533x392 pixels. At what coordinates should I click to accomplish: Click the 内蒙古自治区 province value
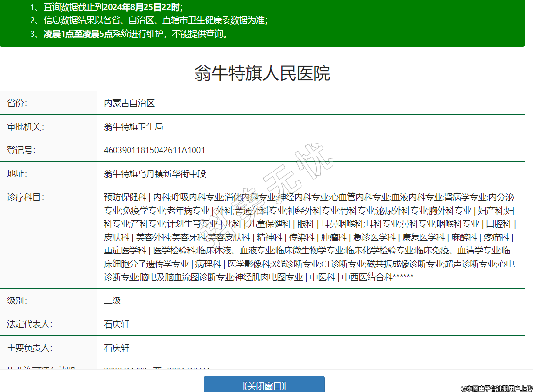click(x=129, y=103)
